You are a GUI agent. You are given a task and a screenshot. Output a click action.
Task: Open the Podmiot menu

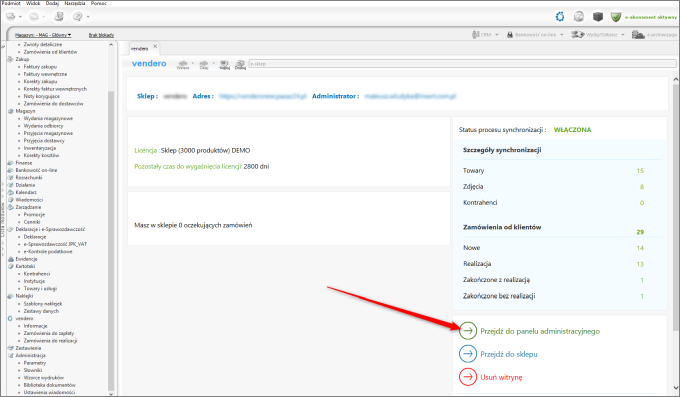[x=11, y=3]
